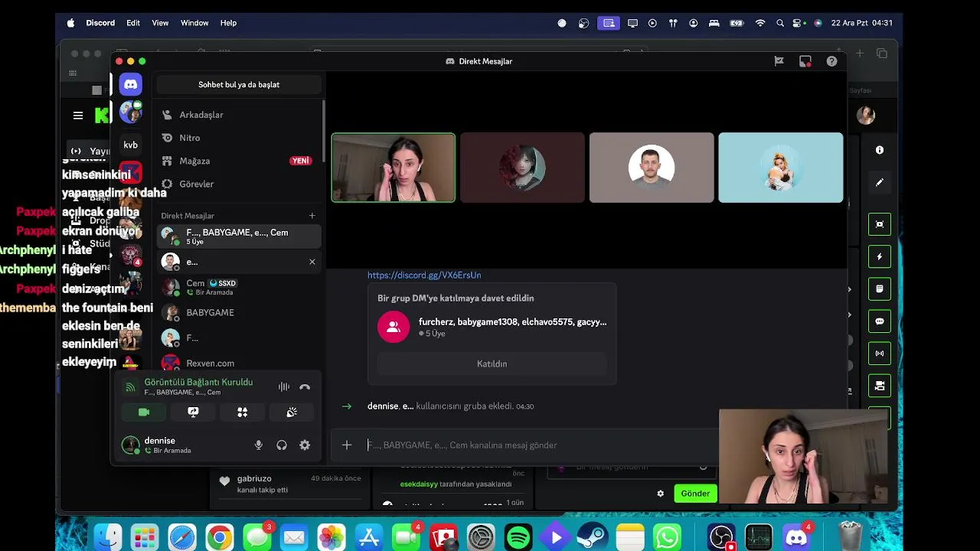Open Nitro page
The width and height of the screenshot is (980, 551).
[239, 138]
